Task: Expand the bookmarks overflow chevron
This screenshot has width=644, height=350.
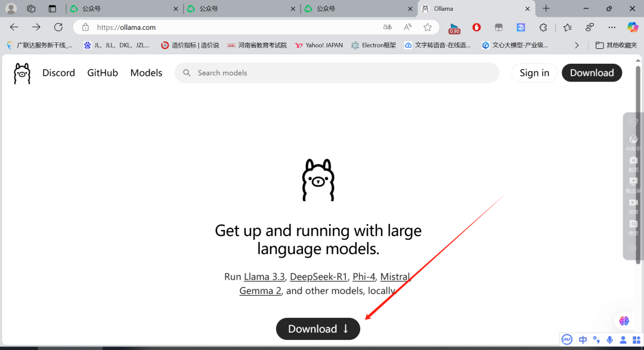Action: [x=577, y=45]
